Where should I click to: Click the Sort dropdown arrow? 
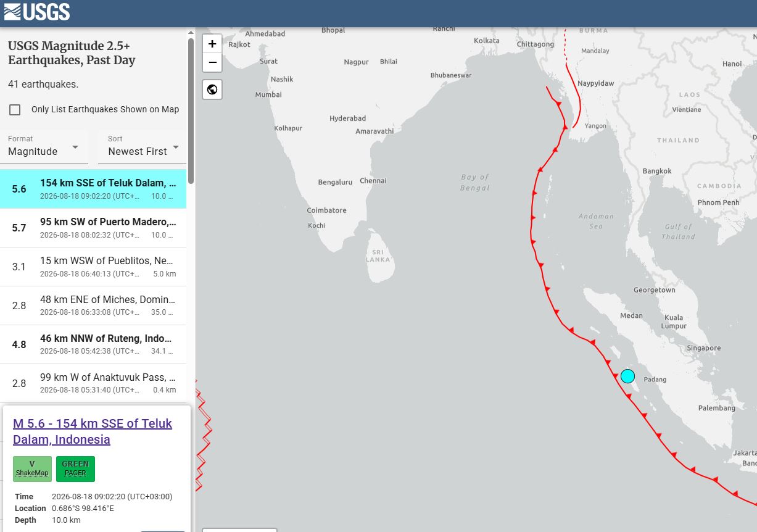176,147
